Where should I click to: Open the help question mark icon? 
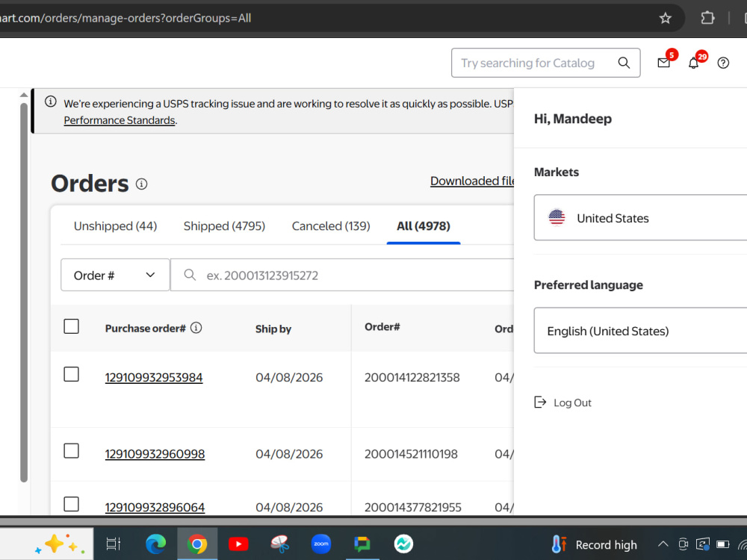723,63
